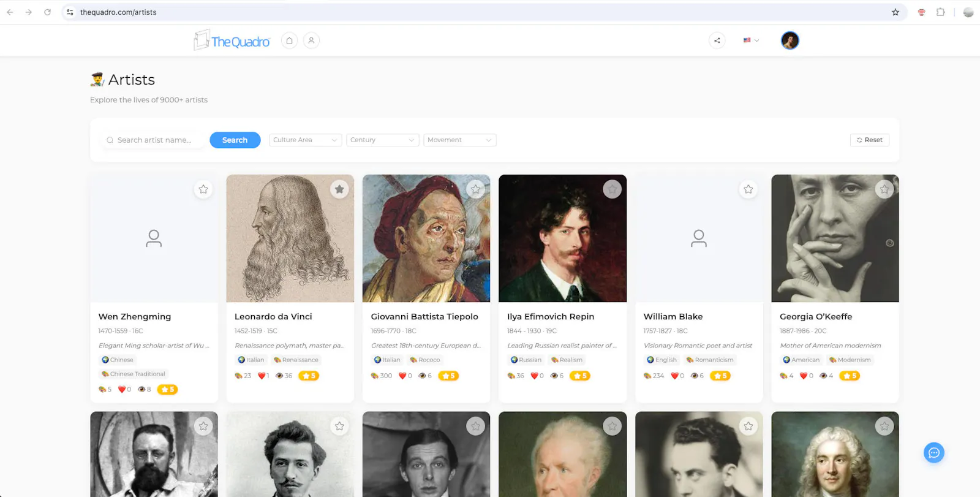Expand the Century dropdown
The height and width of the screenshot is (497, 980).
click(x=383, y=140)
